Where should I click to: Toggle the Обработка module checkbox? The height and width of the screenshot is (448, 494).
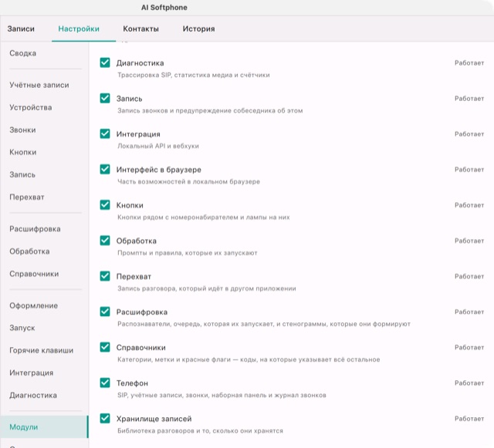pos(105,241)
